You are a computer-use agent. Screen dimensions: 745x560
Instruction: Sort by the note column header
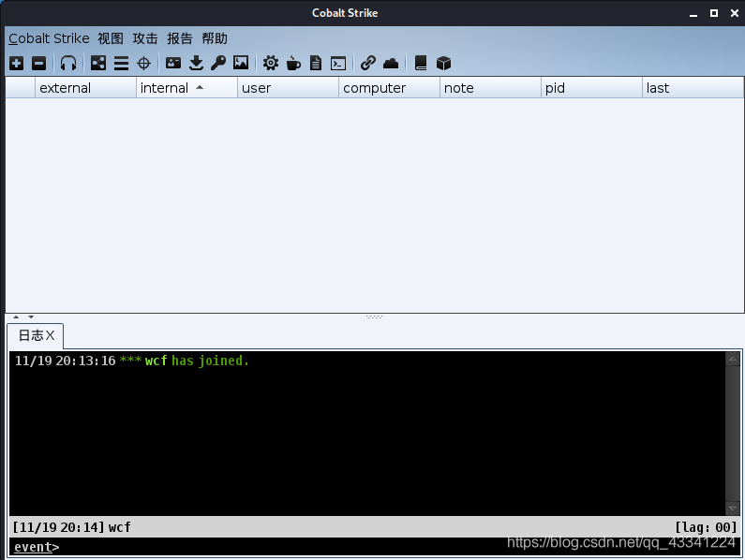[x=490, y=88]
